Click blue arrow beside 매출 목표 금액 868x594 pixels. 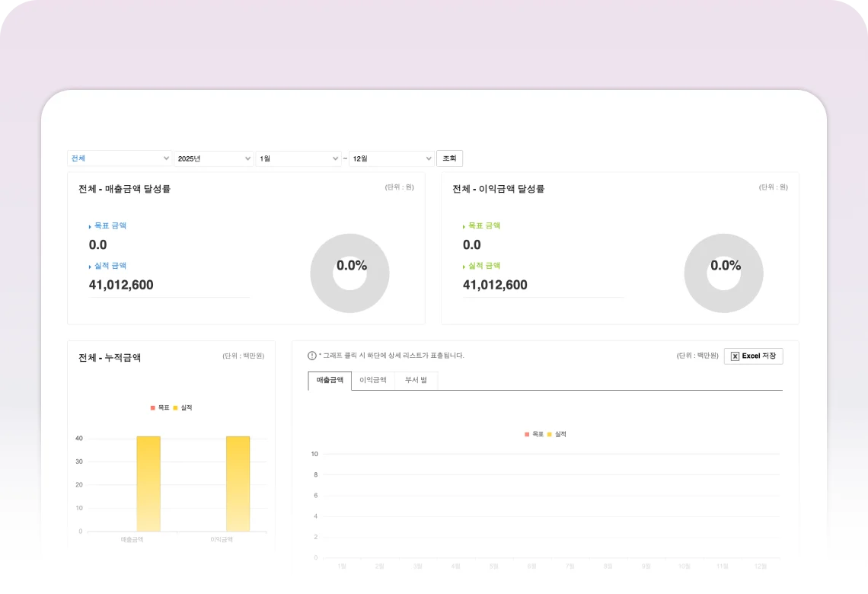pos(90,226)
